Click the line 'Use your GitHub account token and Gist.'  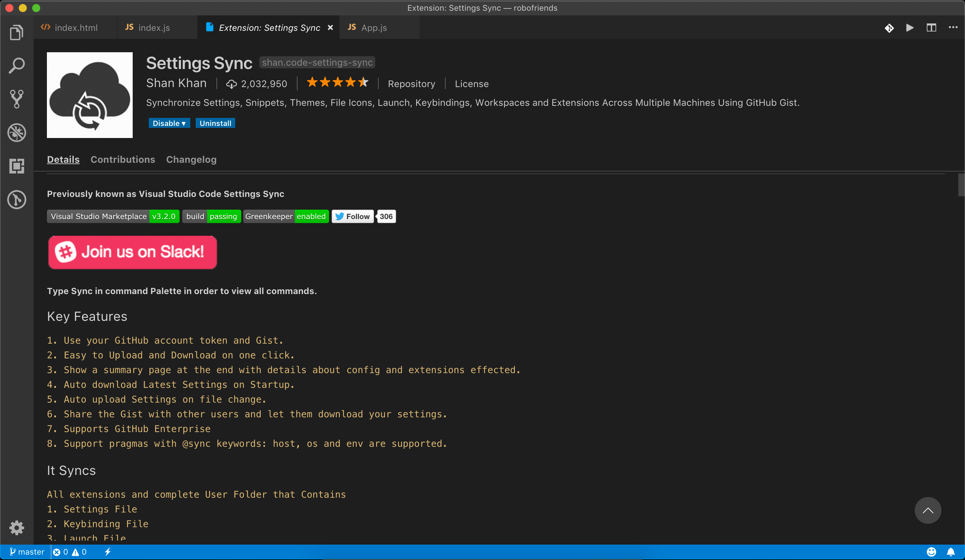click(165, 340)
